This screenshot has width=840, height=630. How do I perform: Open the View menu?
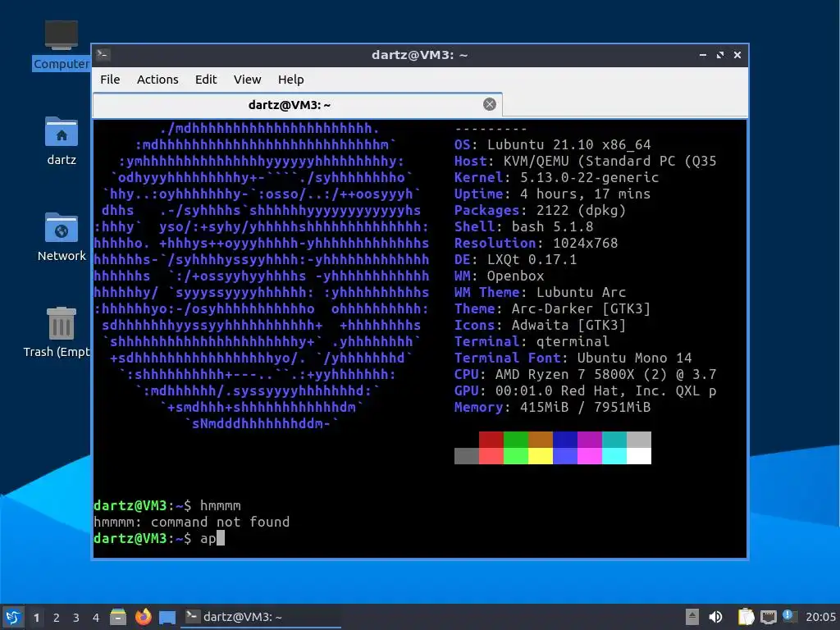tap(247, 80)
